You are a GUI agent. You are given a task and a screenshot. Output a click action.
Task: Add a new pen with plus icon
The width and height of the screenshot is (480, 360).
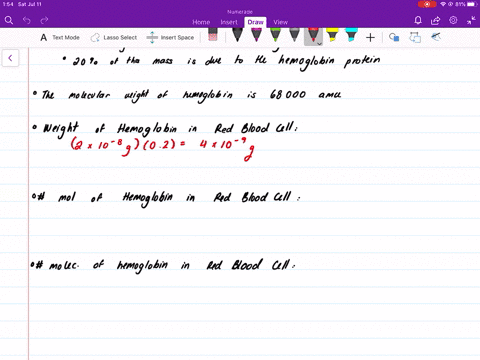370,38
